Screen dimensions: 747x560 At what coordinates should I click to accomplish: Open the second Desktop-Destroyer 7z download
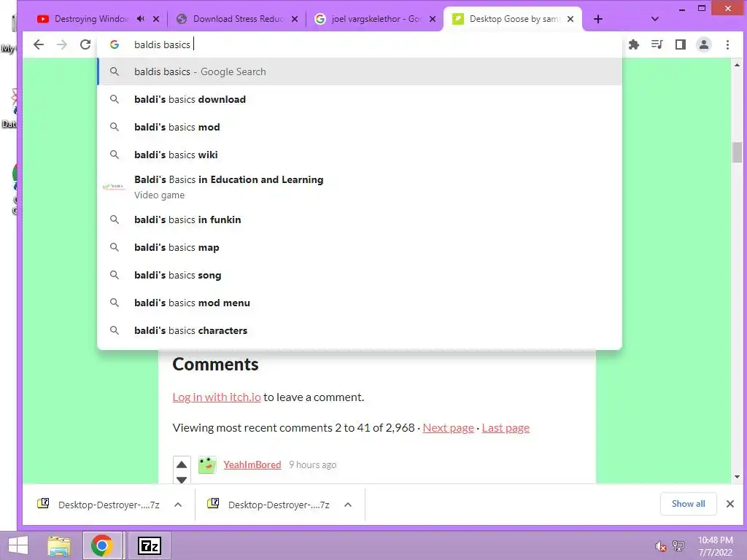[269, 505]
